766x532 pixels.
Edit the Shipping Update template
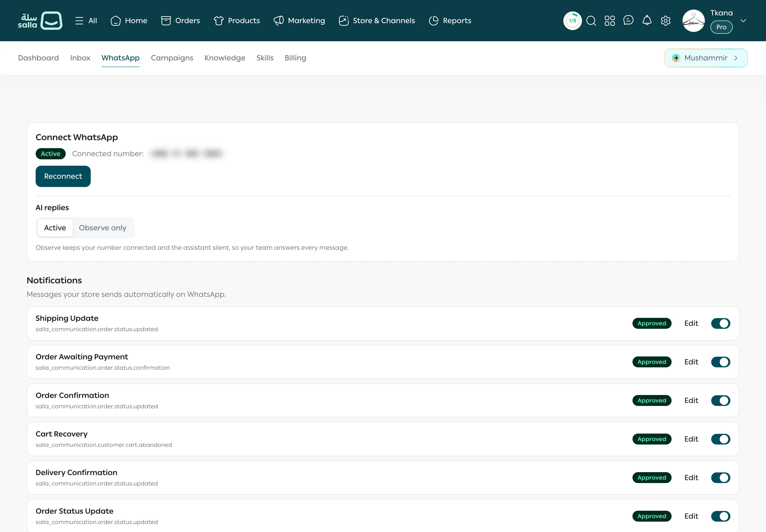tap(691, 323)
